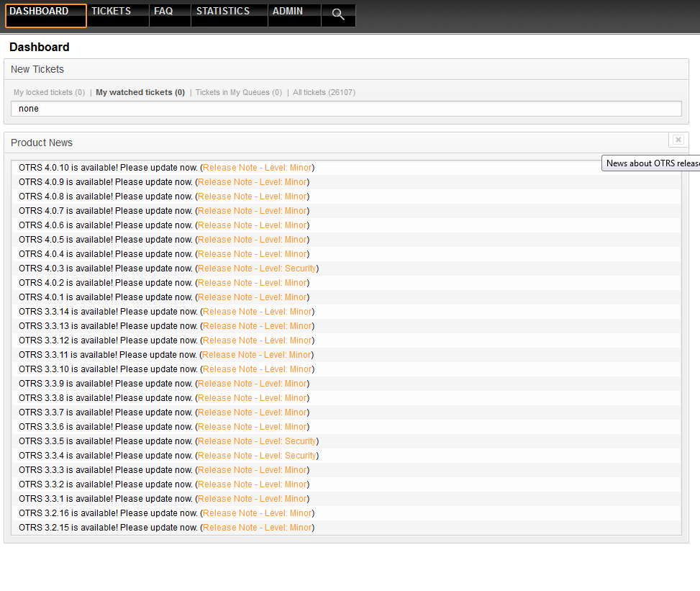The width and height of the screenshot is (700, 591).
Task: Click the Product News widget header
Action: 347,143
